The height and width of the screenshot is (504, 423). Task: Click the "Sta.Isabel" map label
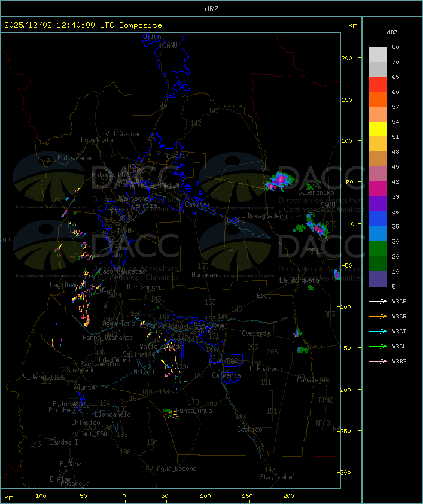pos(278,477)
